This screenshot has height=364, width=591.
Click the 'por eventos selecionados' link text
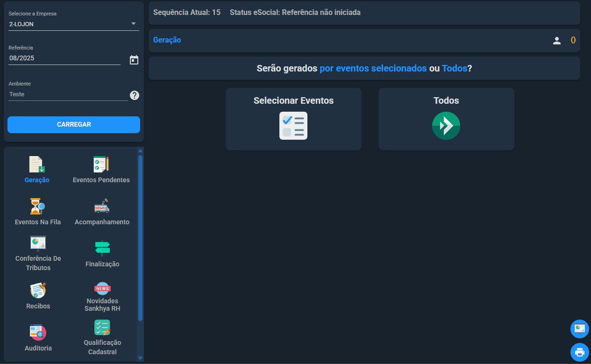(373, 68)
